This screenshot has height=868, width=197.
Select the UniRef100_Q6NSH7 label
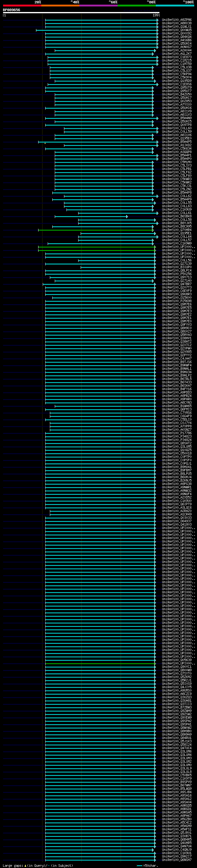[176, 860]
